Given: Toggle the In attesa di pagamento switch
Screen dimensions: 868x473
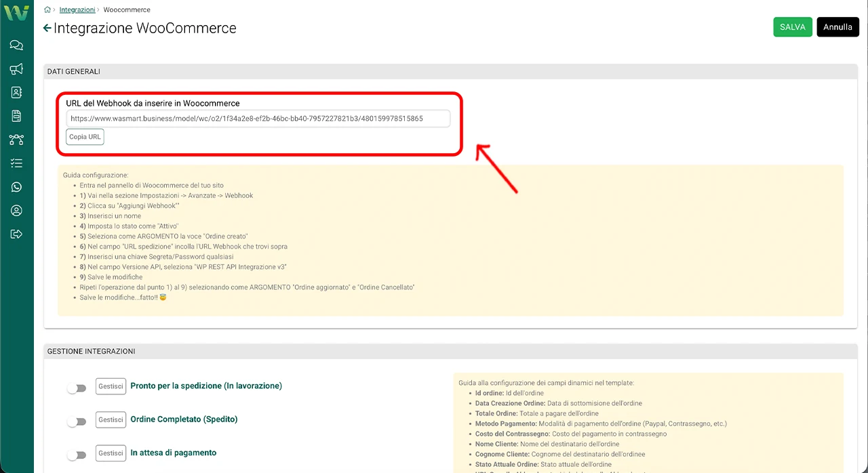Looking at the screenshot, I should pos(77,455).
